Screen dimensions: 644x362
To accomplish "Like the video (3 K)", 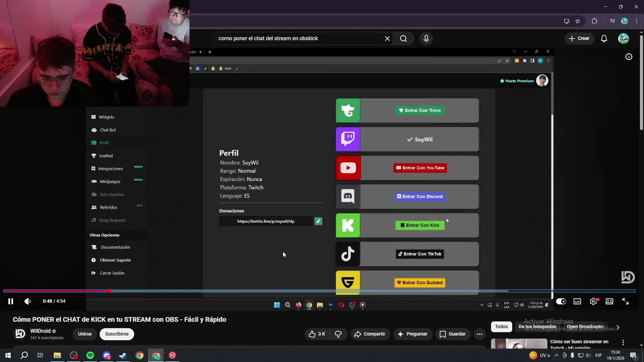I will click(317, 334).
